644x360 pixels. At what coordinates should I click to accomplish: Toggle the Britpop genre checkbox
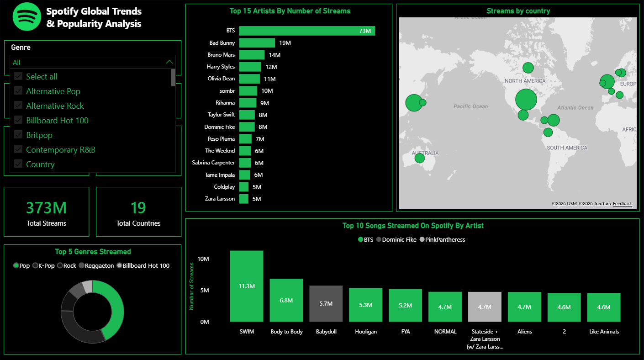[x=18, y=135]
